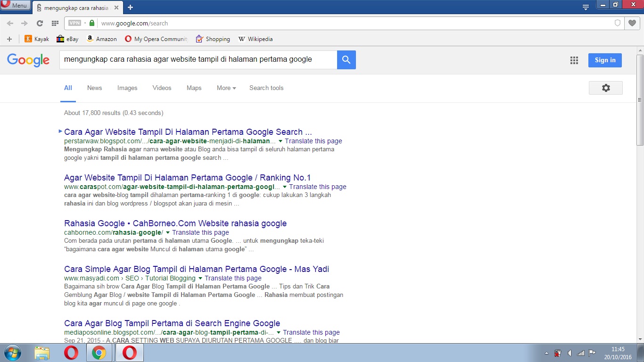Expand dropdown arrow beside masyadi.com breadcrumb
This screenshot has height=362, width=644.
pos(200,278)
